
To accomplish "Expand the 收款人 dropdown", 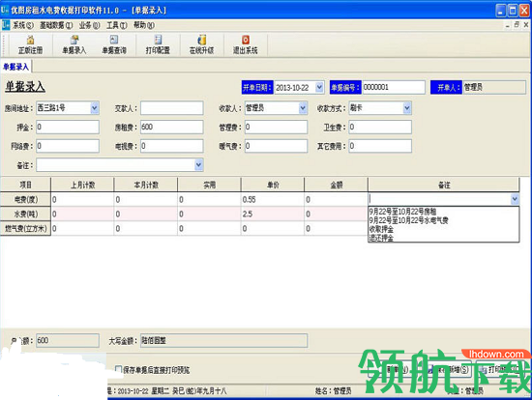I will [x=303, y=108].
